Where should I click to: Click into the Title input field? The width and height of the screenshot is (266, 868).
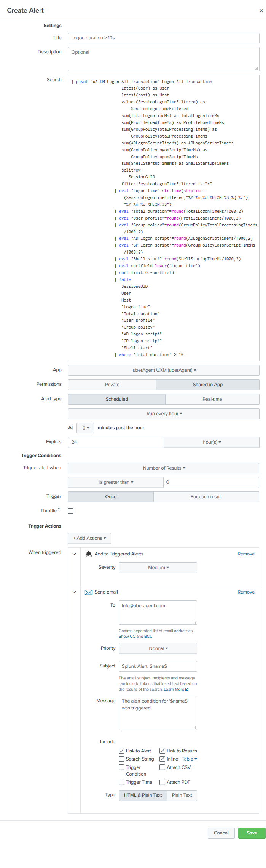pos(164,38)
